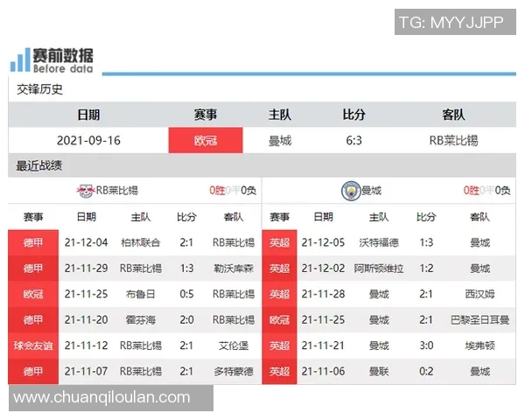Click the 客队 header in 交锋历史 table
Image resolution: width=525 pixels, height=420 pixels.
[x=453, y=115]
